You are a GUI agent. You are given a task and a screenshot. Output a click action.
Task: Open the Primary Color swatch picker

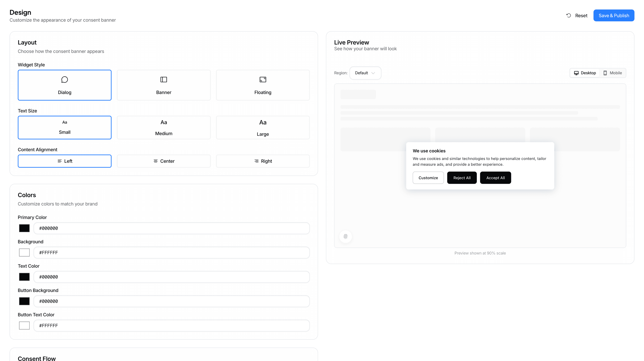click(24, 228)
